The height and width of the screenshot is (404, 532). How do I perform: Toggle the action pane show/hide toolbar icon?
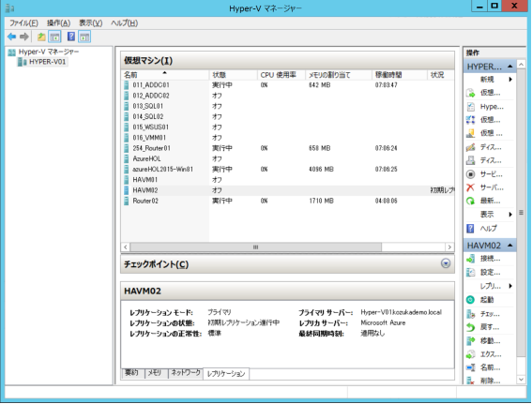(84, 37)
